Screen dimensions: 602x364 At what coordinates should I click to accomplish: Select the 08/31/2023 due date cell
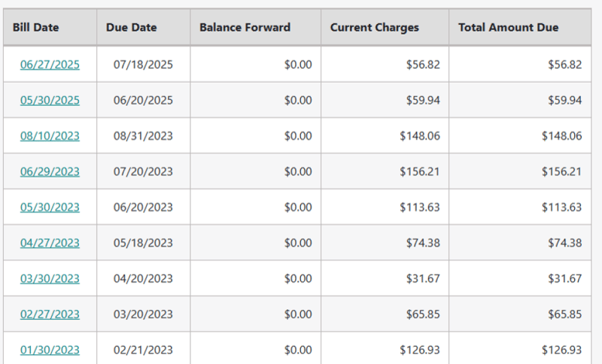143,136
